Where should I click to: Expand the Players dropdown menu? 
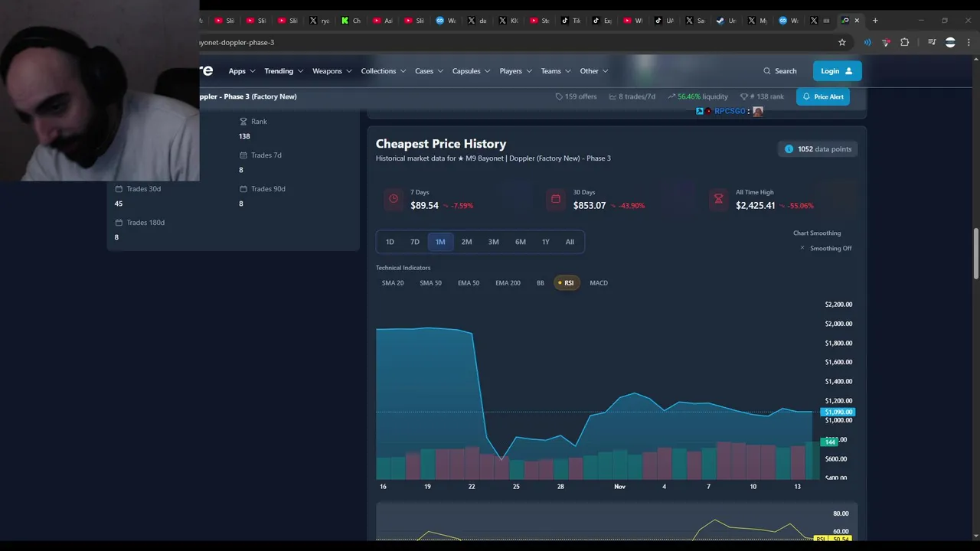click(x=515, y=71)
